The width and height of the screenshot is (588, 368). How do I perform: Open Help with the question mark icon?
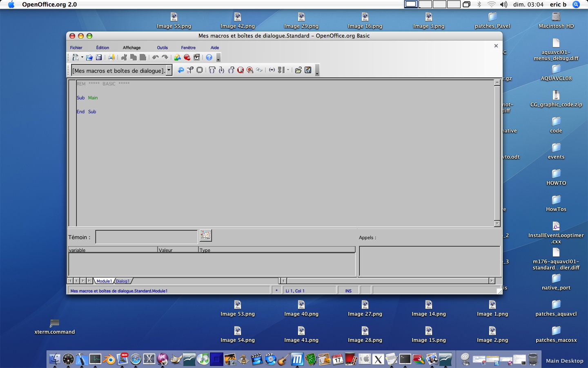(209, 57)
